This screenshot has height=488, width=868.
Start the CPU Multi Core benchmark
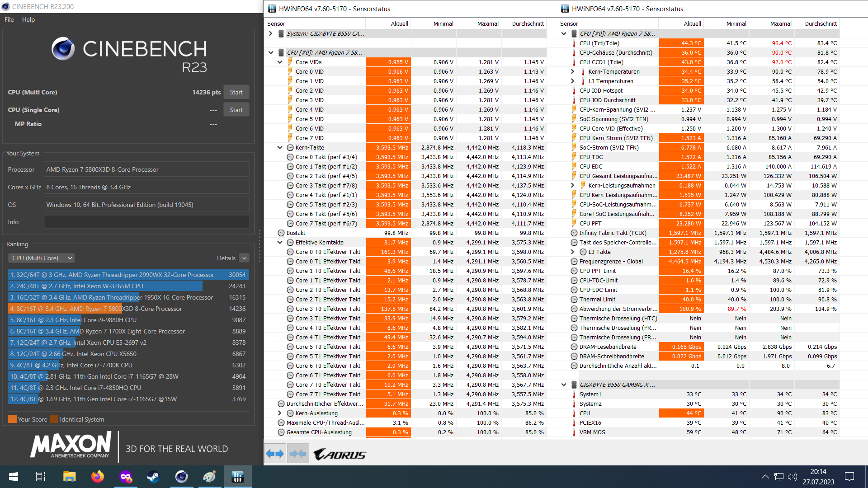click(x=236, y=92)
